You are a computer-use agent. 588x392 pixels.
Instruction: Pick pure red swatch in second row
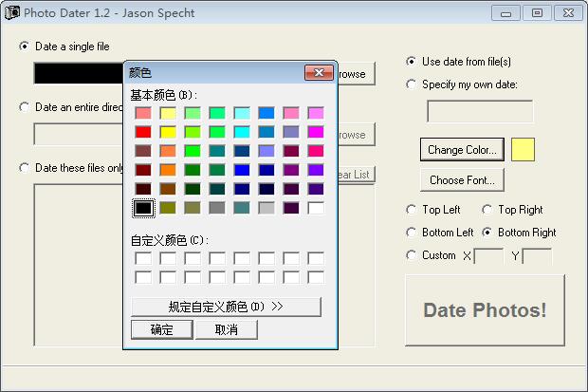[x=143, y=132]
